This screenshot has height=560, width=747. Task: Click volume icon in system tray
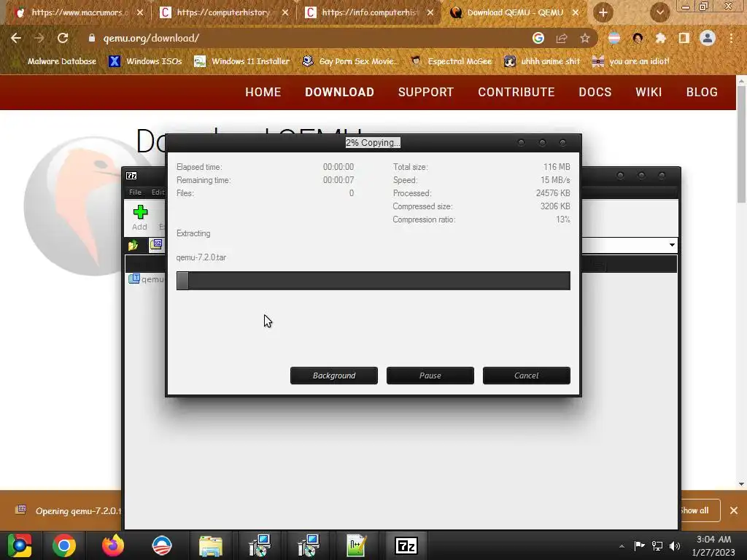675,545
